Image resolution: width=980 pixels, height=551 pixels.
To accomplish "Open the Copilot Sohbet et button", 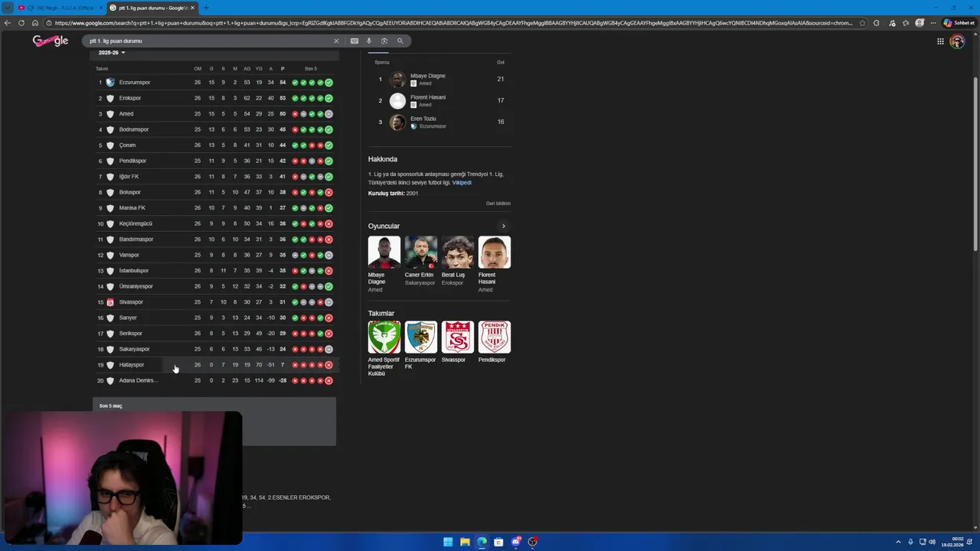I will (x=959, y=23).
